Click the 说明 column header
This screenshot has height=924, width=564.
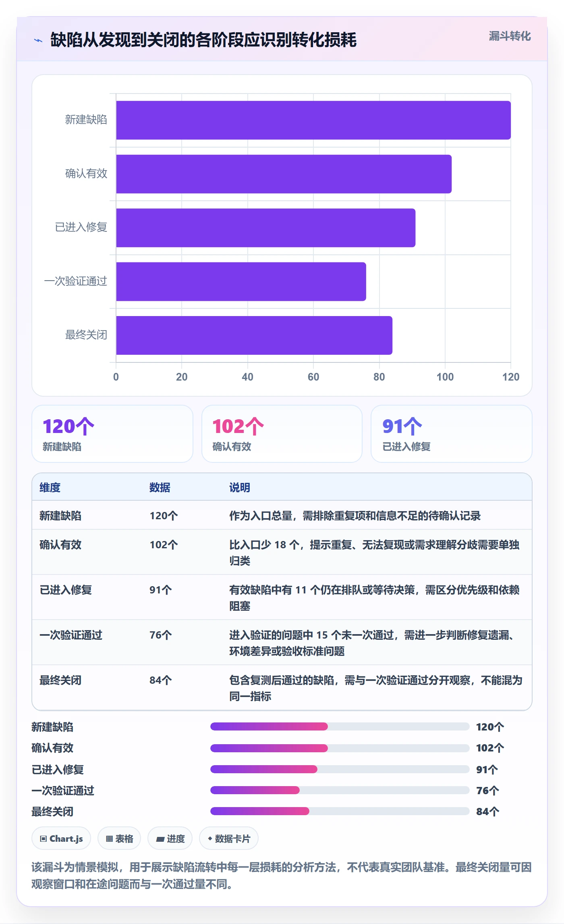click(x=240, y=487)
